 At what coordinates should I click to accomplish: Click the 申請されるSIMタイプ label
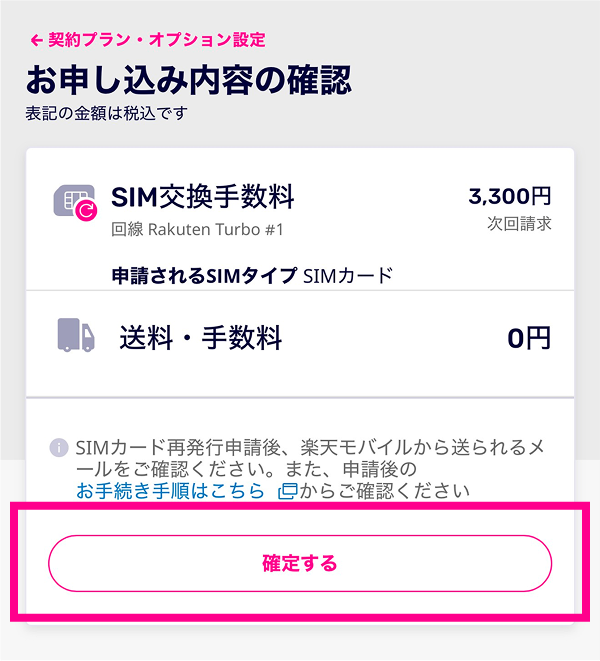(205, 275)
